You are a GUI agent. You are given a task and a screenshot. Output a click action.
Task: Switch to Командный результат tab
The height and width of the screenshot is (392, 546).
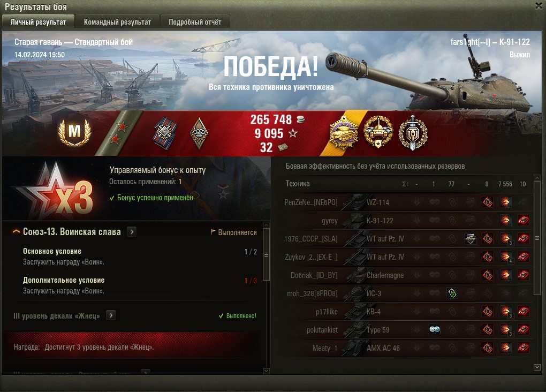(x=117, y=22)
